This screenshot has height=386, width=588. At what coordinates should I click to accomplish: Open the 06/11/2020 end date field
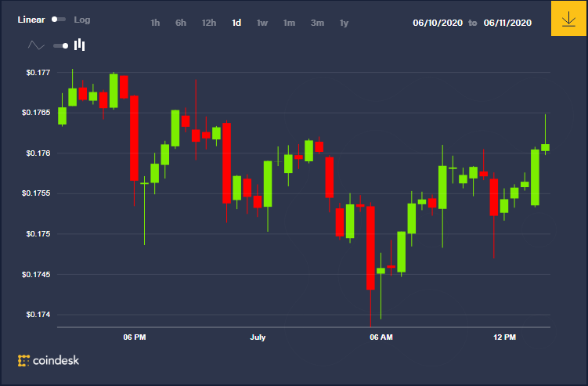pyautogui.click(x=507, y=23)
